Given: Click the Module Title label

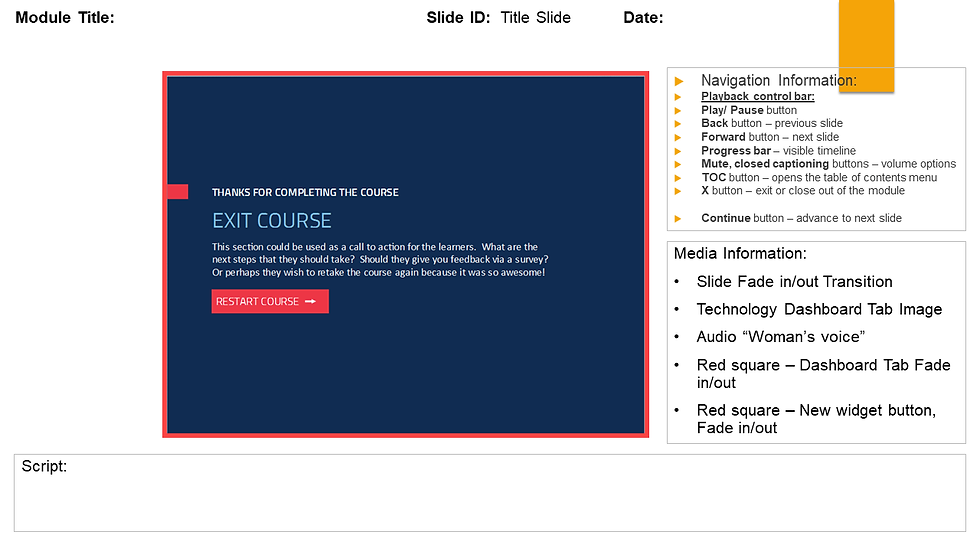Looking at the screenshot, I should coord(65,17).
